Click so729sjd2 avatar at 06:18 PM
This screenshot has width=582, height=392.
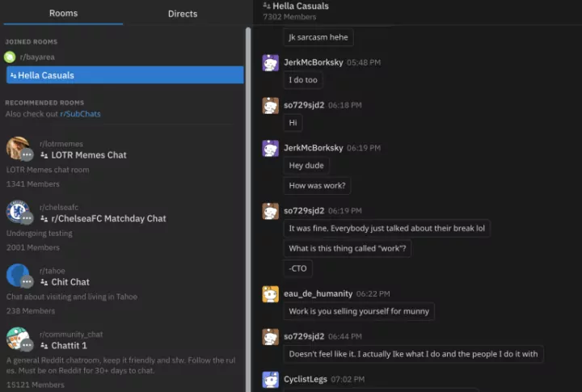[x=271, y=105]
